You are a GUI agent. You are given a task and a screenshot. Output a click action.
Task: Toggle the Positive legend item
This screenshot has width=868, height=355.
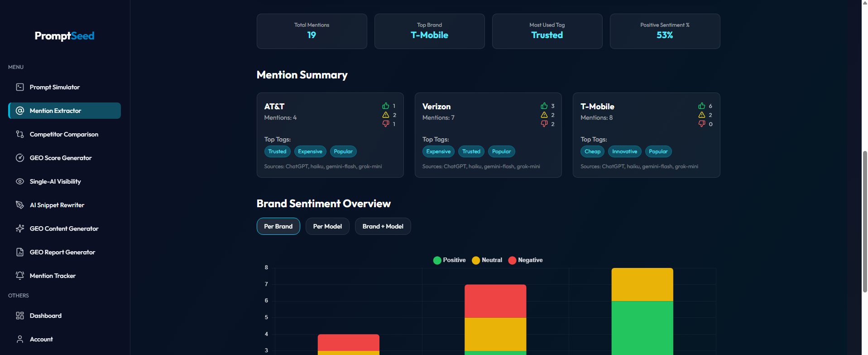tap(449, 260)
